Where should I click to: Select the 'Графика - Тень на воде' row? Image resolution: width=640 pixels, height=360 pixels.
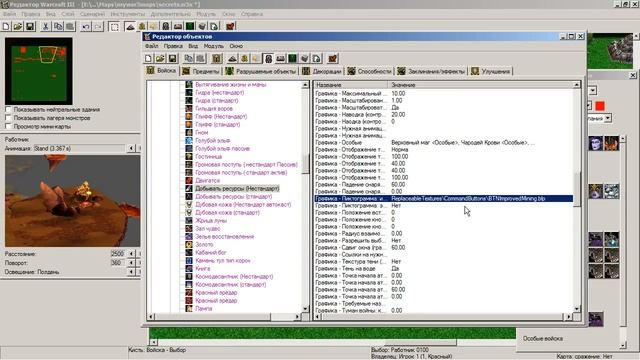tap(443, 268)
